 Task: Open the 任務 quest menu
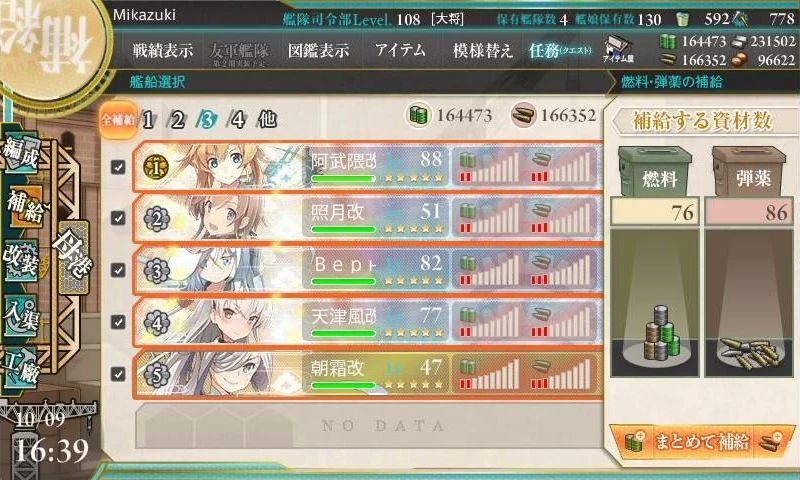click(560, 50)
